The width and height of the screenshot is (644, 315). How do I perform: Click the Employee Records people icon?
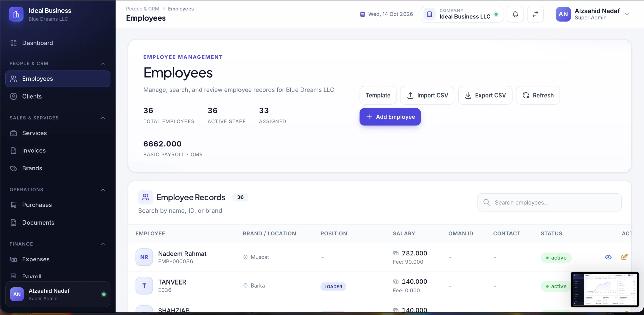tap(145, 197)
